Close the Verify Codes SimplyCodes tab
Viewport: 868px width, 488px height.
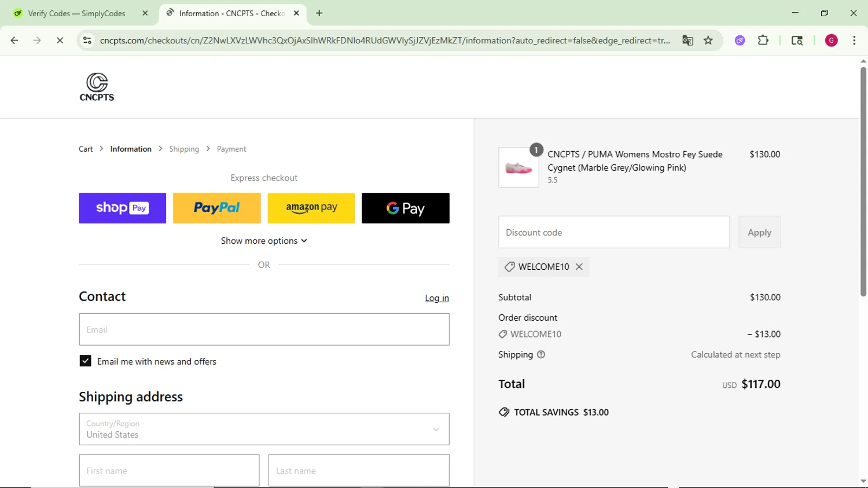click(x=145, y=13)
